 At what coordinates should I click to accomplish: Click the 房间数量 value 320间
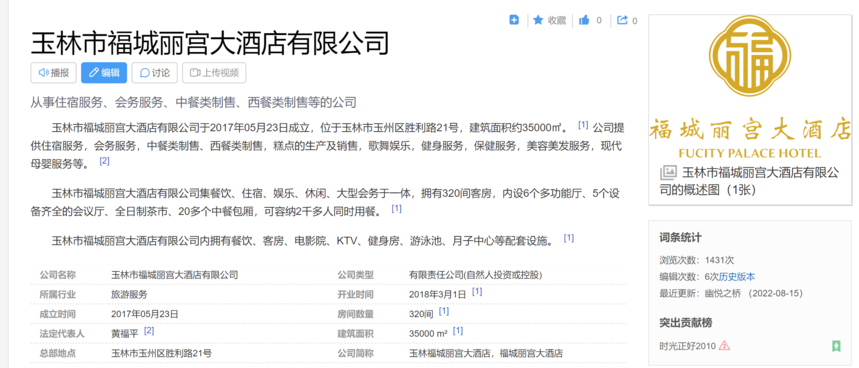pos(421,314)
